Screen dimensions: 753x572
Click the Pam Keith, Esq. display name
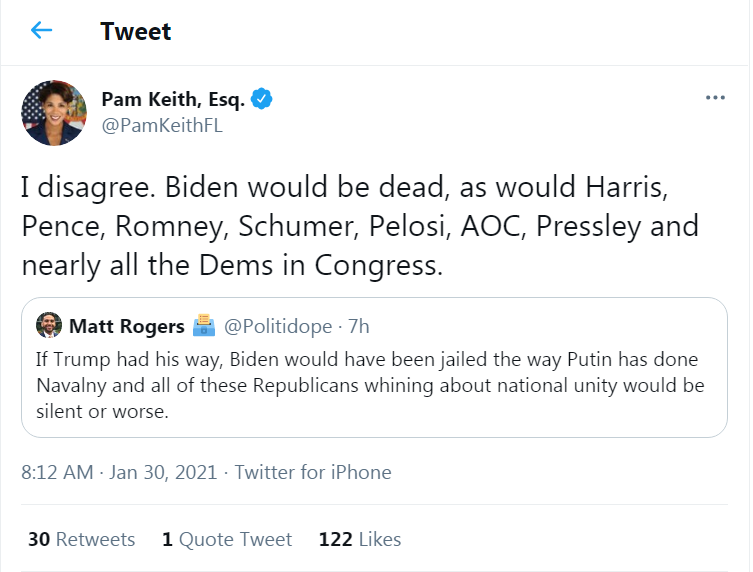click(173, 99)
